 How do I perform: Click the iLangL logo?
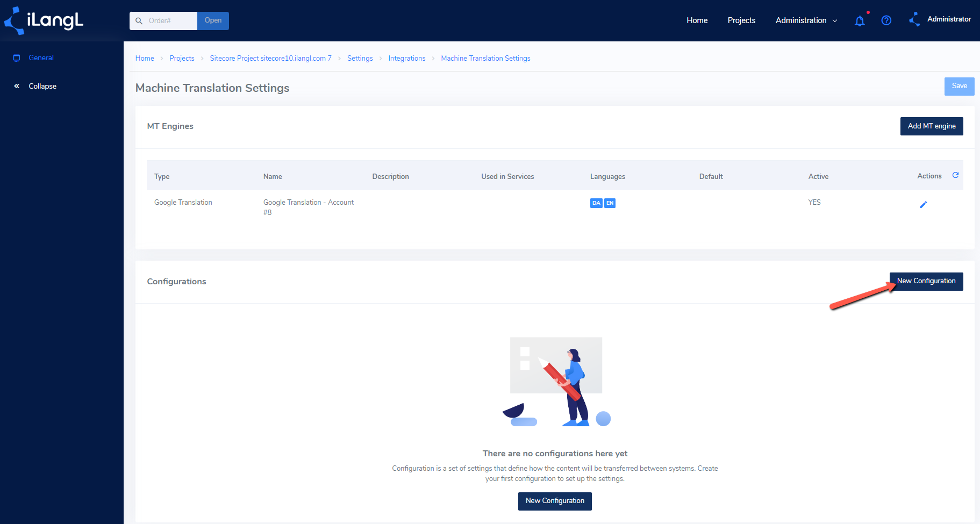[44, 20]
